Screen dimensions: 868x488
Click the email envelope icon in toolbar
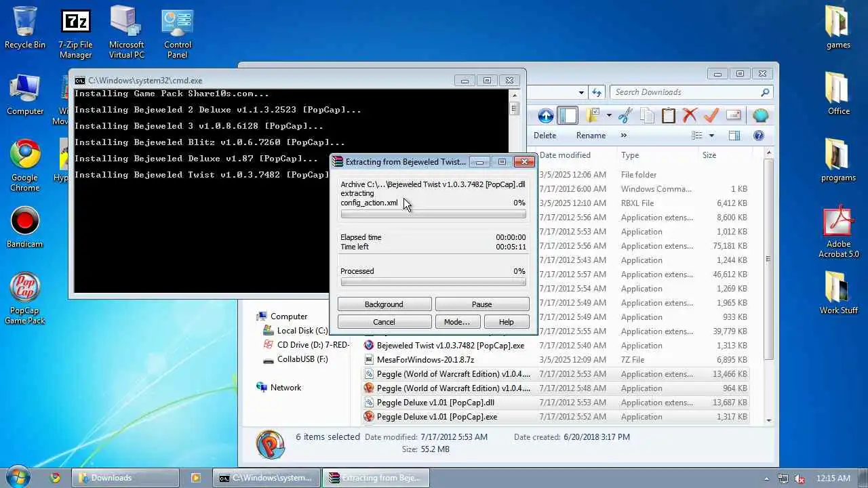[733, 116]
